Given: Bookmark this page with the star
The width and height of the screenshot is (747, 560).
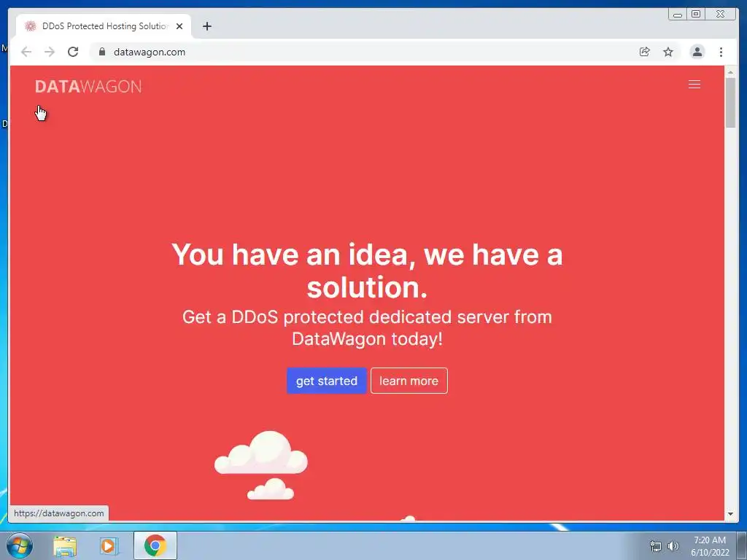Looking at the screenshot, I should click(668, 52).
